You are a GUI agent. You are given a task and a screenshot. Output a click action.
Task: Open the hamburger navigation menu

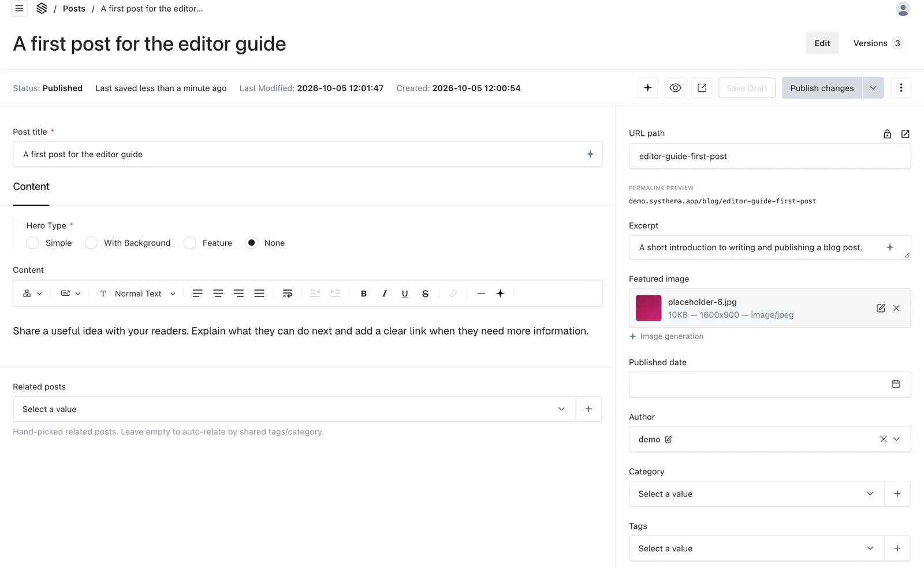coord(19,9)
